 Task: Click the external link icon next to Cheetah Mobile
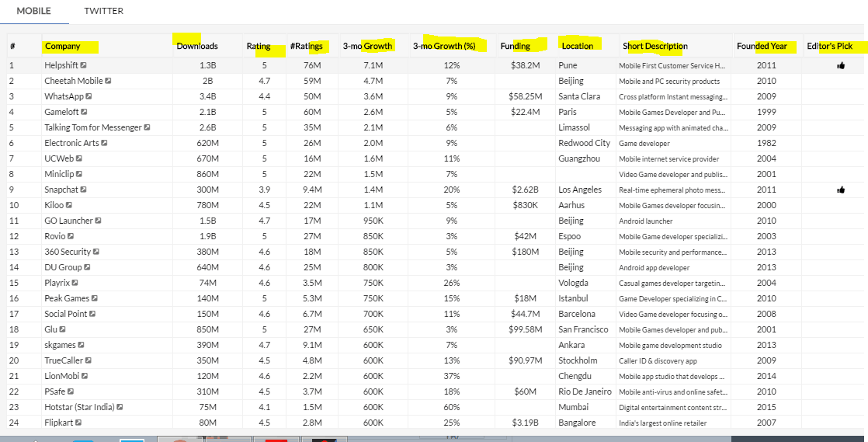point(108,81)
